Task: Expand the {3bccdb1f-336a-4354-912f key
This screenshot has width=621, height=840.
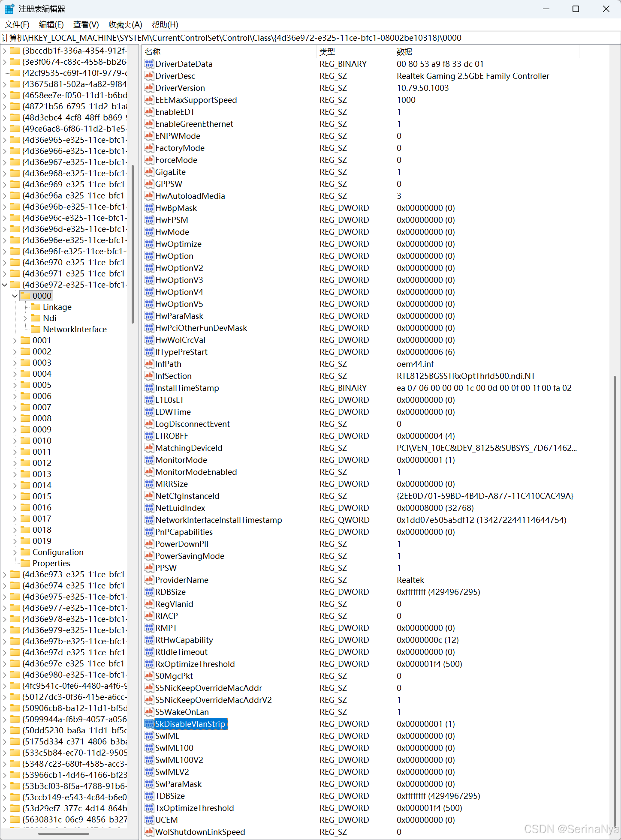Action: pyautogui.click(x=5, y=51)
